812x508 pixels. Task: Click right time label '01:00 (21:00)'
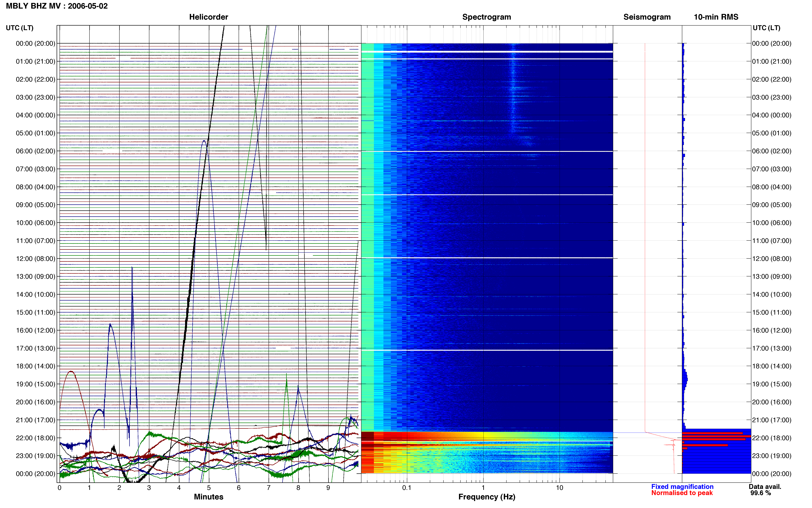[772, 61]
